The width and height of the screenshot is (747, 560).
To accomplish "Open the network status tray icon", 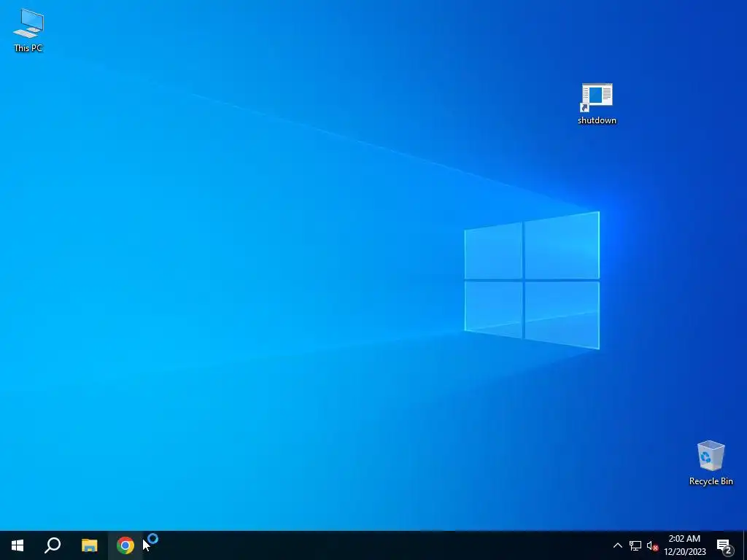I will click(635, 545).
